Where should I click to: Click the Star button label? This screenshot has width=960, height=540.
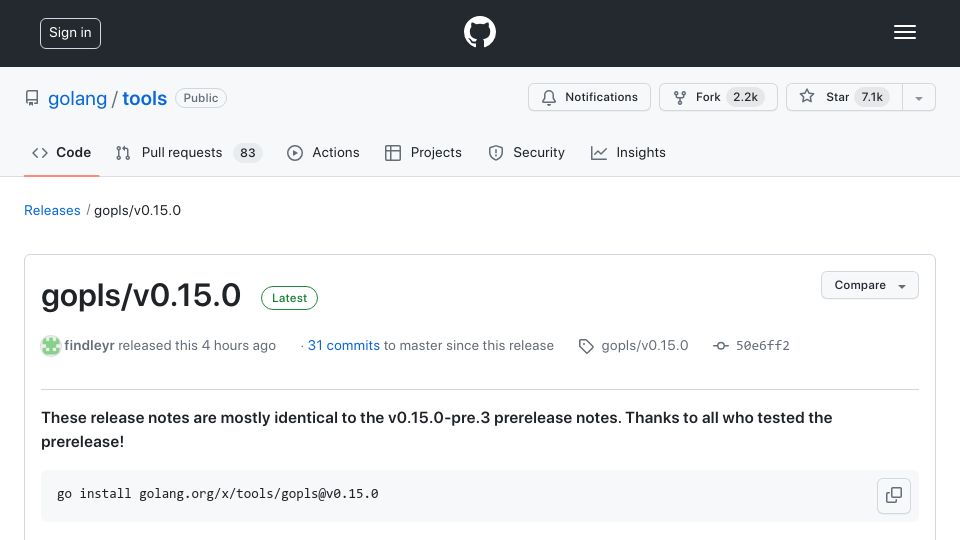click(837, 97)
